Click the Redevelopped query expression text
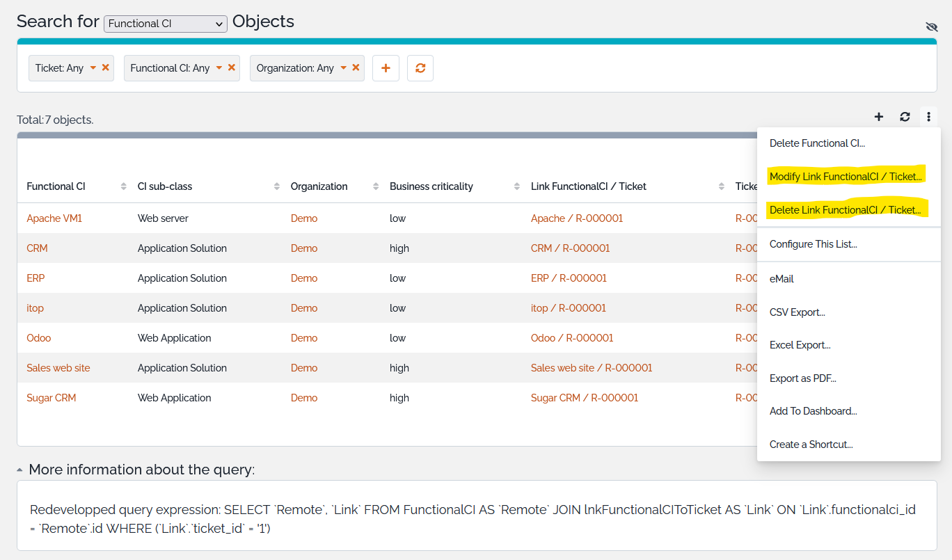The height and width of the screenshot is (560, 952). pyautogui.click(x=473, y=519)
